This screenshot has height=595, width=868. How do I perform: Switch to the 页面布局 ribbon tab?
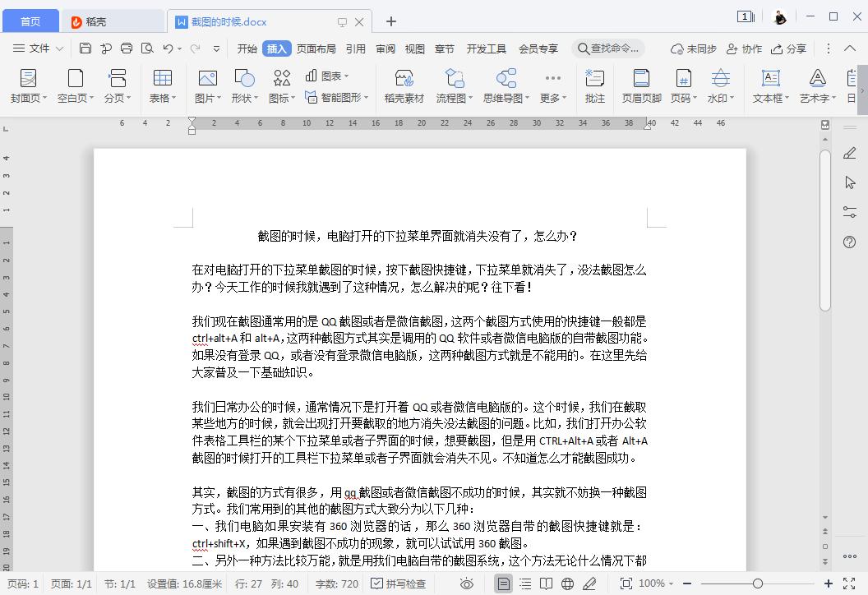316,48
